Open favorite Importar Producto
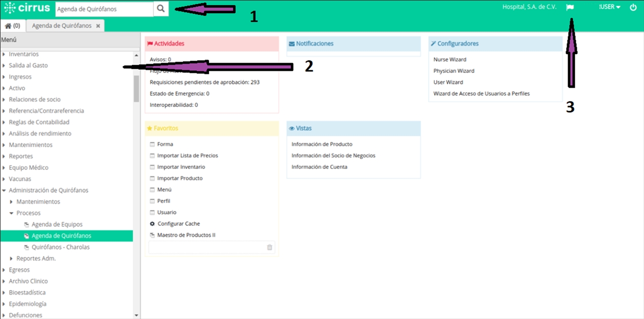This screenshot has height=319, width=644. 180,178
